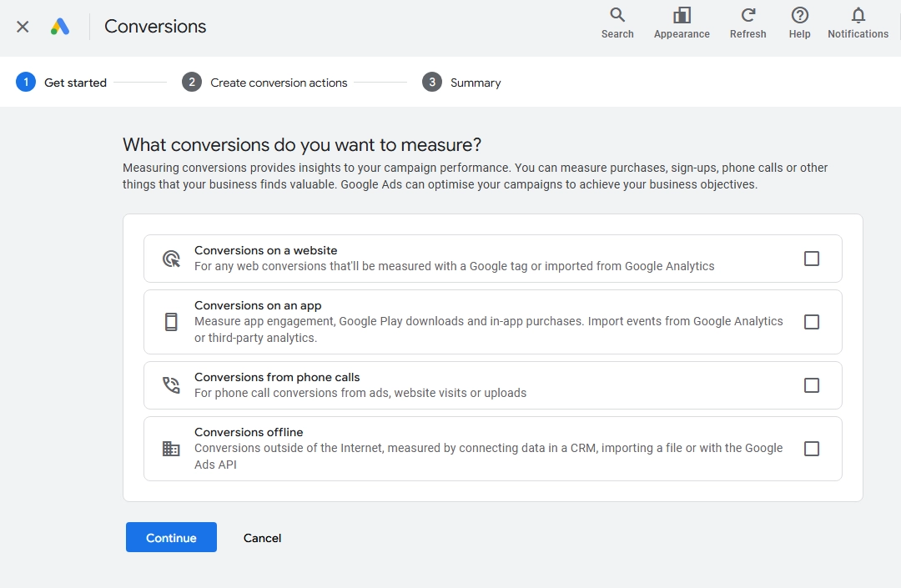Open the Help question mark icon
The image size is (901, 588).
(x=799, y=15)
